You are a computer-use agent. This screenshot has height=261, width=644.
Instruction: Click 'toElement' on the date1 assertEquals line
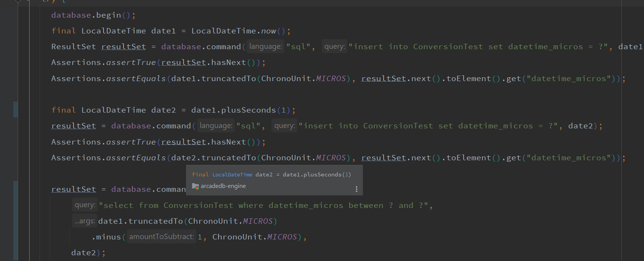coord(469,79)
